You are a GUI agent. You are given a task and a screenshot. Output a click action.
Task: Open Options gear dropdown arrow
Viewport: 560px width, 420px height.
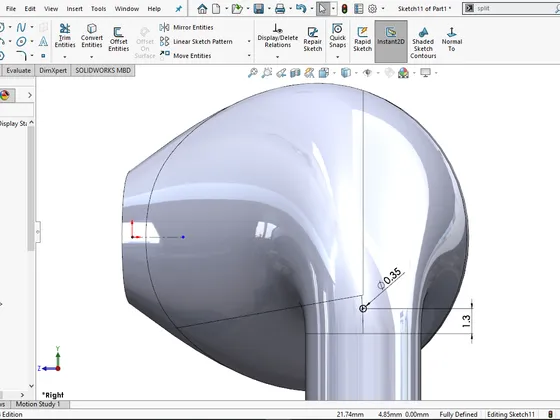[383, 9]
